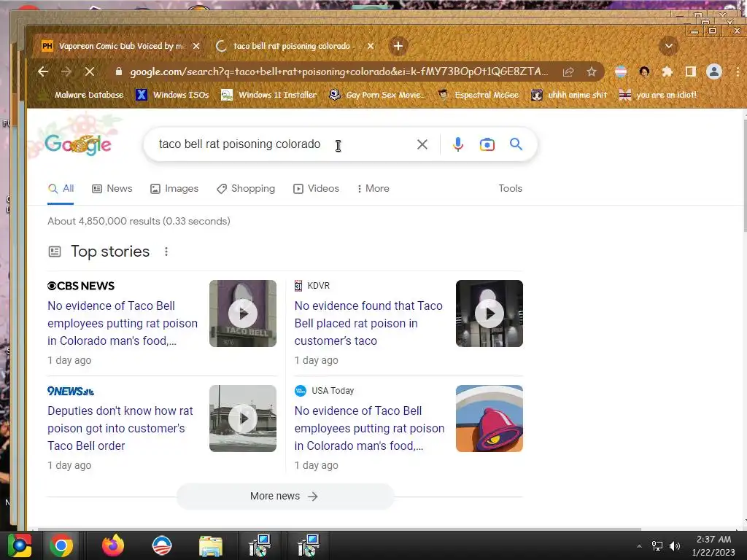Open the blue circular taskbar app icon

click(x=162, y=545)
